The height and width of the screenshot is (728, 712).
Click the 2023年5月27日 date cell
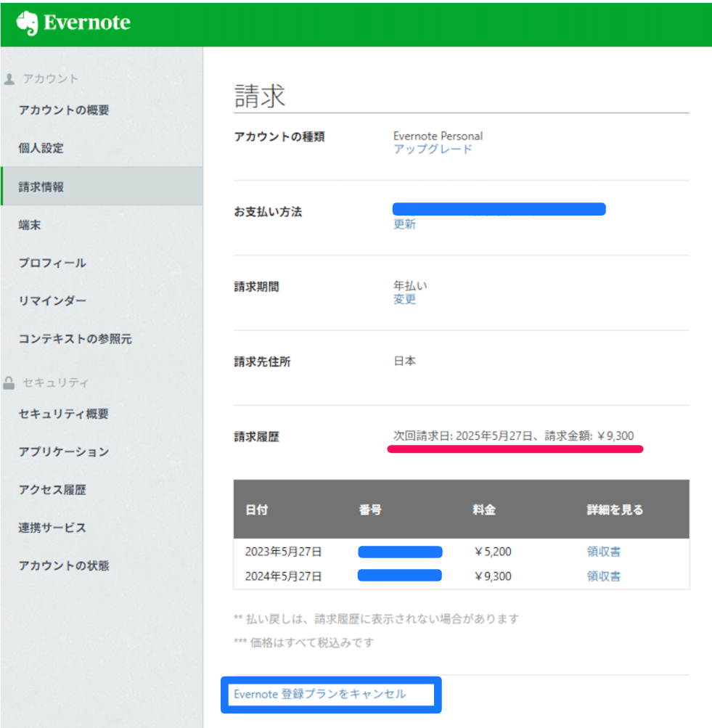pos(283,552)
